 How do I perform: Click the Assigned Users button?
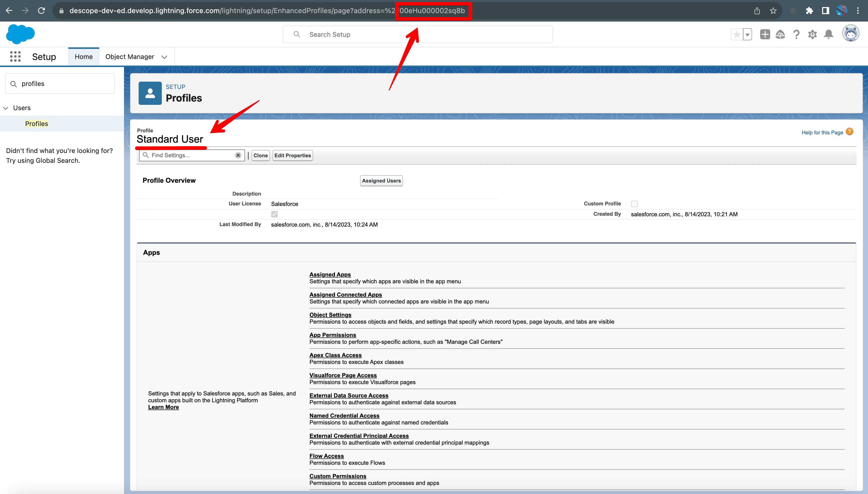381,180
